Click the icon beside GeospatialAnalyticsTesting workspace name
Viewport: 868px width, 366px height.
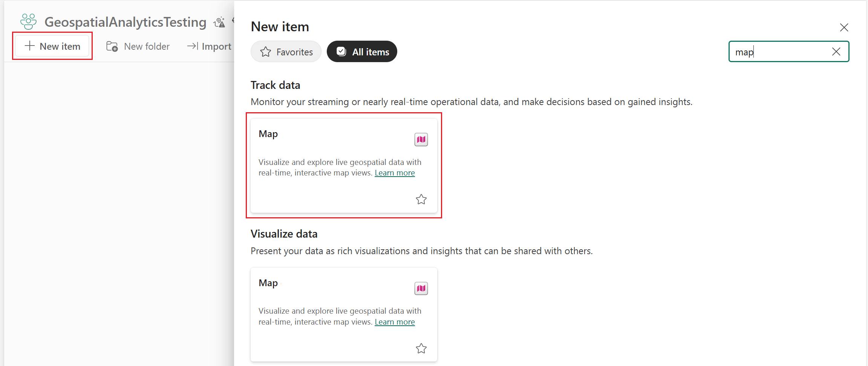pos(219,22)
